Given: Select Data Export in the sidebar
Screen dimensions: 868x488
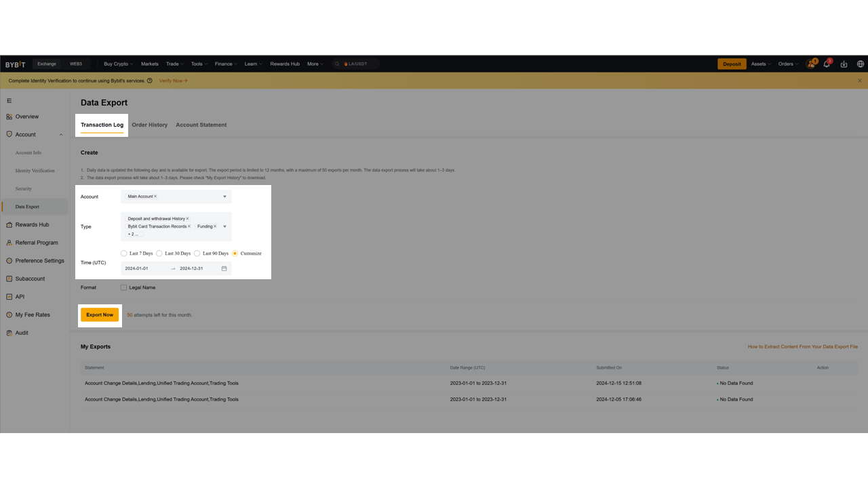Looking at the screenshot, I should 34,207.
